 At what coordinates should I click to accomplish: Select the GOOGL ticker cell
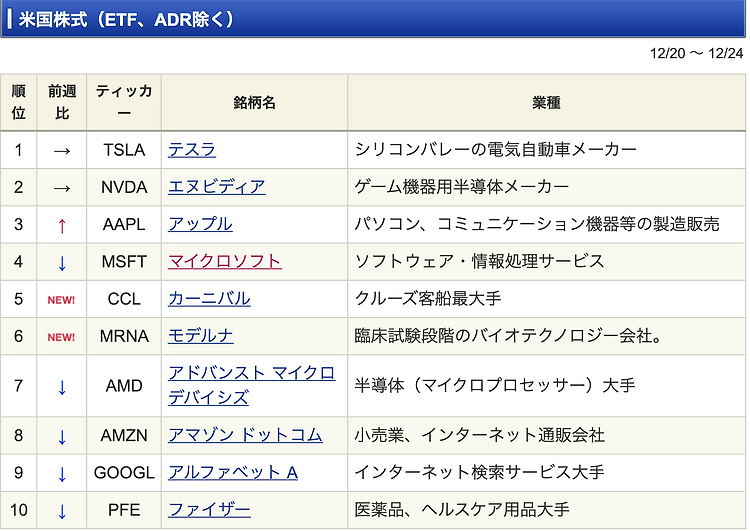pyautogui.click(x=124, y=473)
